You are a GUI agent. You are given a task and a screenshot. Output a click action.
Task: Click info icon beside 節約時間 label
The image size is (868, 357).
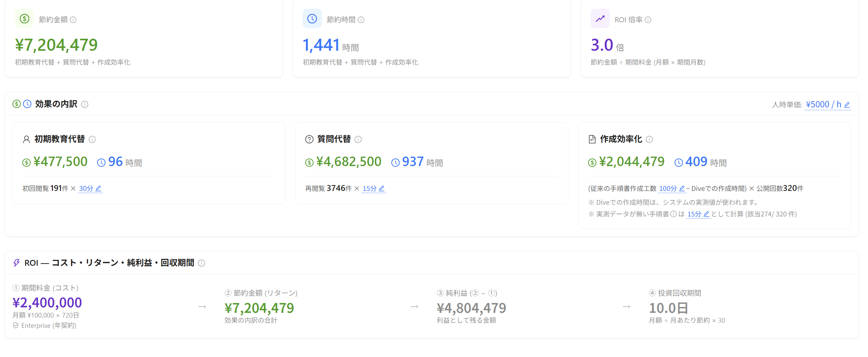pos(361,20)
